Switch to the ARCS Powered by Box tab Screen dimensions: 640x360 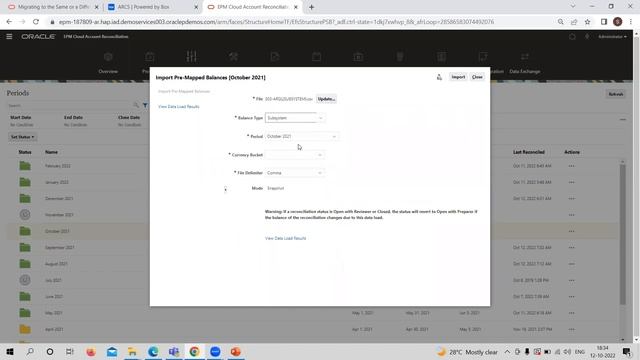pyautogui.click(x=152, y=7)
